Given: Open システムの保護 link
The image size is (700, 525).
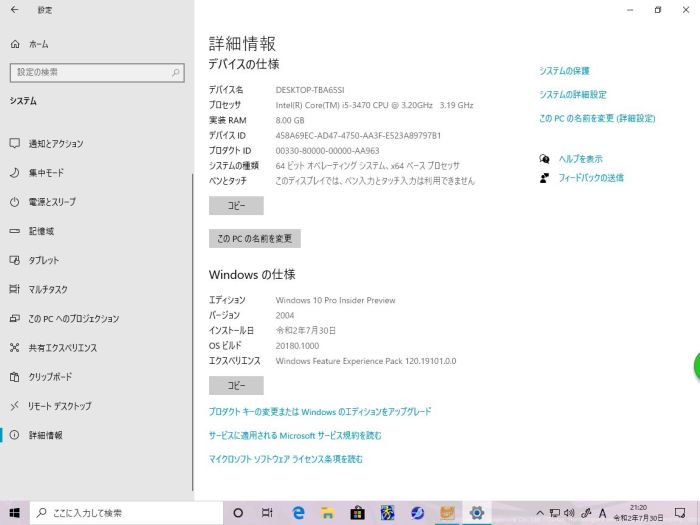Looking at the screenshot, I should [564, 71].
